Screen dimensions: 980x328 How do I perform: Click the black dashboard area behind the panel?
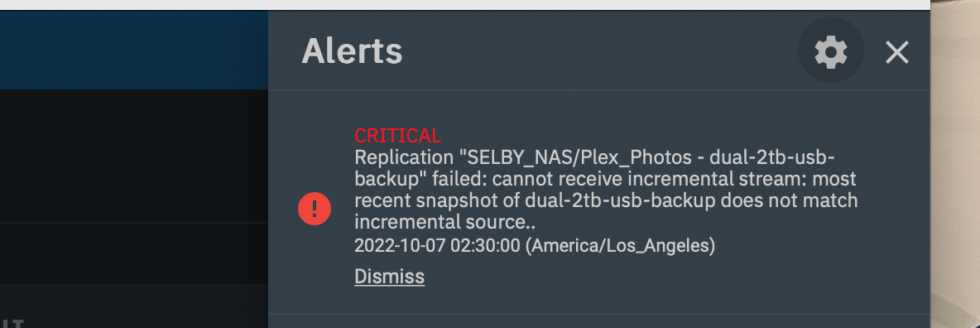click(x=134, y=157)
